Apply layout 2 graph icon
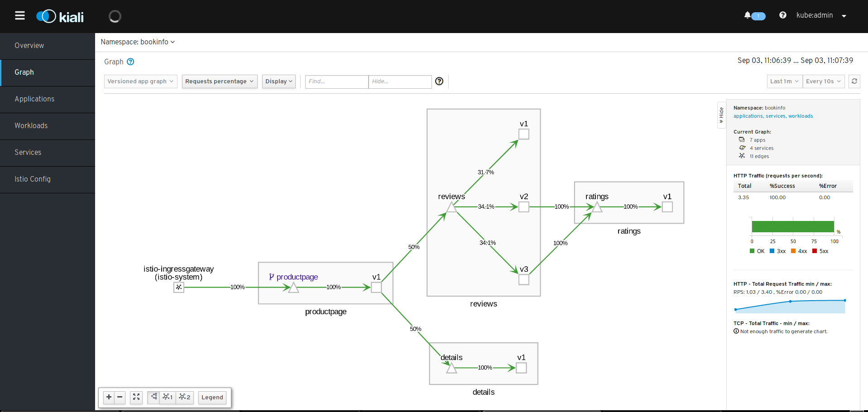868x412 pixels. [185, 397]
